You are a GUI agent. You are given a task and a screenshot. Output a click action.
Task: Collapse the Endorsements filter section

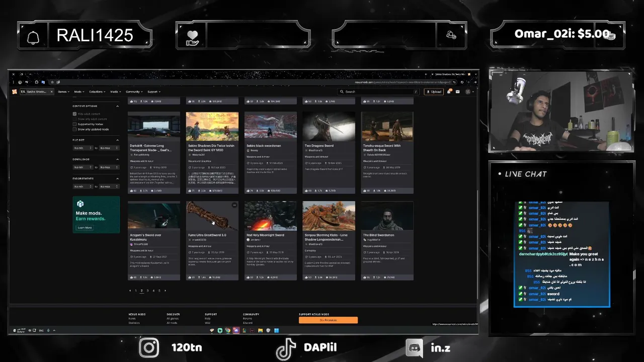tap(118, 178)
